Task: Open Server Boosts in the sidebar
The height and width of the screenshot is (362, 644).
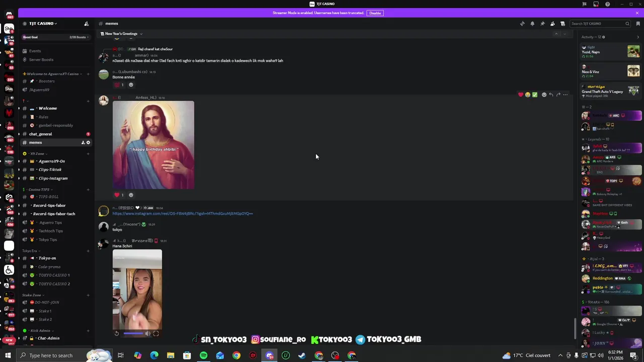Action: click(x=41, y=60)
